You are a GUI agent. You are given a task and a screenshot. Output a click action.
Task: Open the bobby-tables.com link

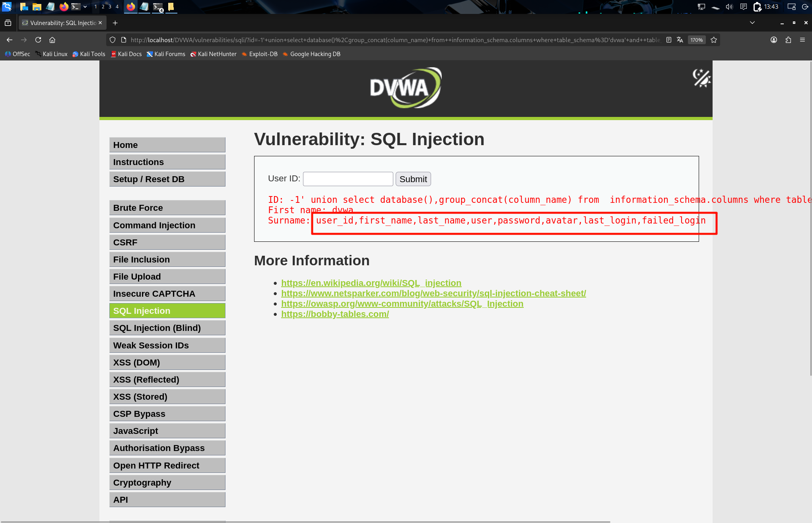click(335, 314)
